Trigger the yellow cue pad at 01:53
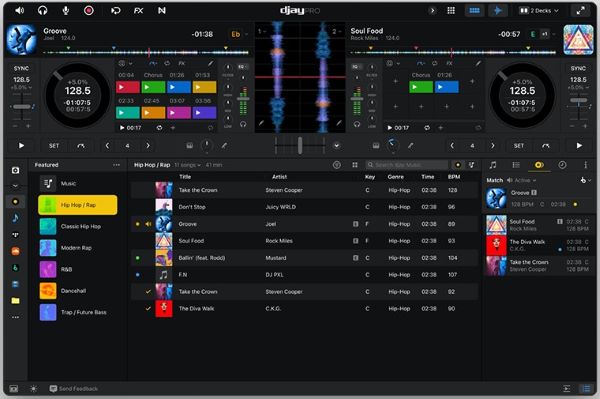Viewport: 600px width, 399px height. pyautogui.click(x=204, y=87)
